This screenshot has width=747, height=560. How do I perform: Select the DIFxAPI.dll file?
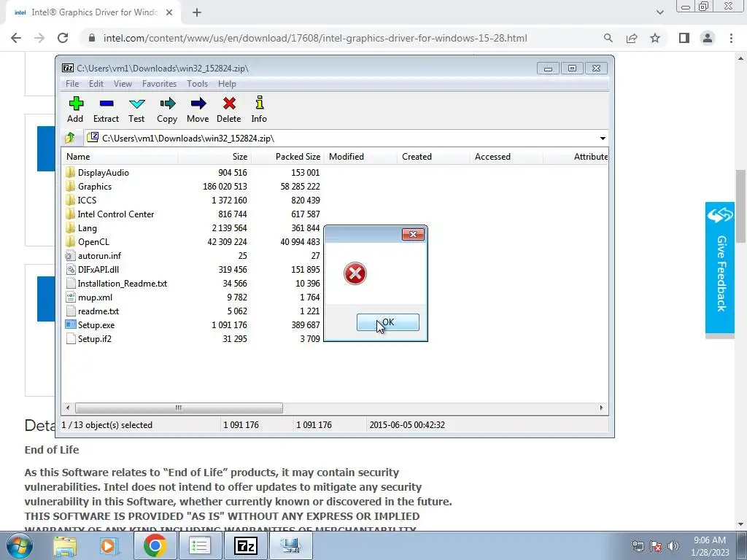98,269
